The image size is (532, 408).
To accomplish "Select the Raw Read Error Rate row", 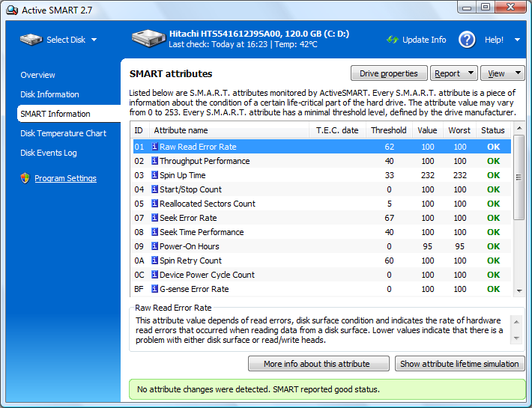I will (321, 147).
